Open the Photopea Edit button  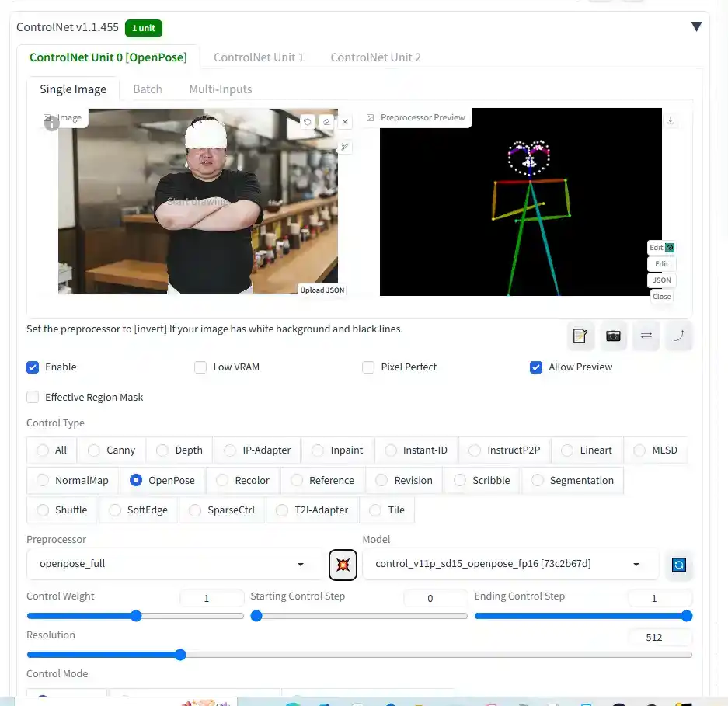coord(662,248)
